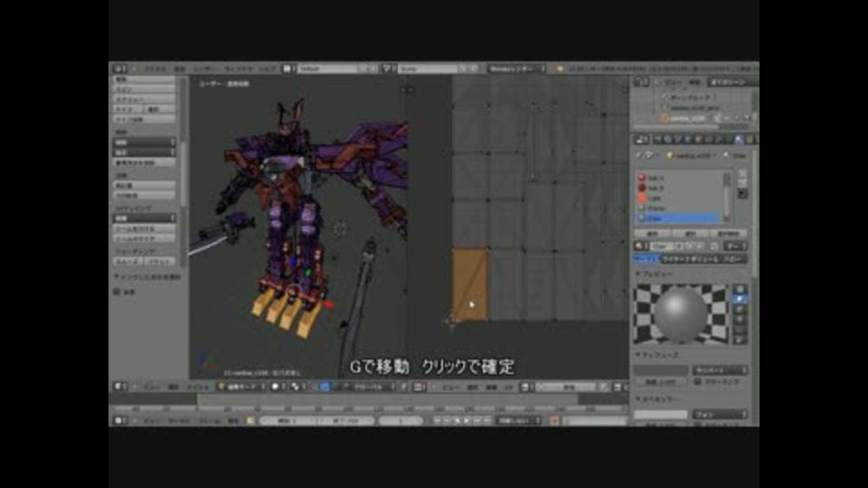The width and height of the screenshot is (868, 488).
Task: Choose the flat plane preview shape icon
Action: click(x=740, y=289)
